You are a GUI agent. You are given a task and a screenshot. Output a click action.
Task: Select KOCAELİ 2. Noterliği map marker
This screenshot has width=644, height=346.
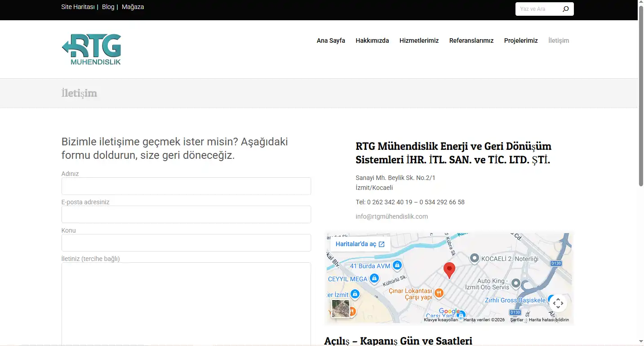[x=474, y=258]
